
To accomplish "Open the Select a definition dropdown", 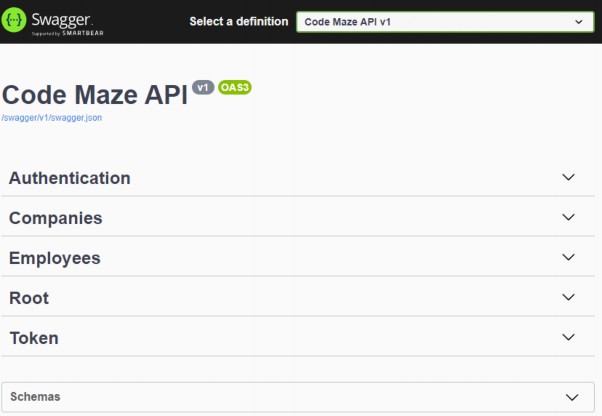I will [x=445, y=22].
